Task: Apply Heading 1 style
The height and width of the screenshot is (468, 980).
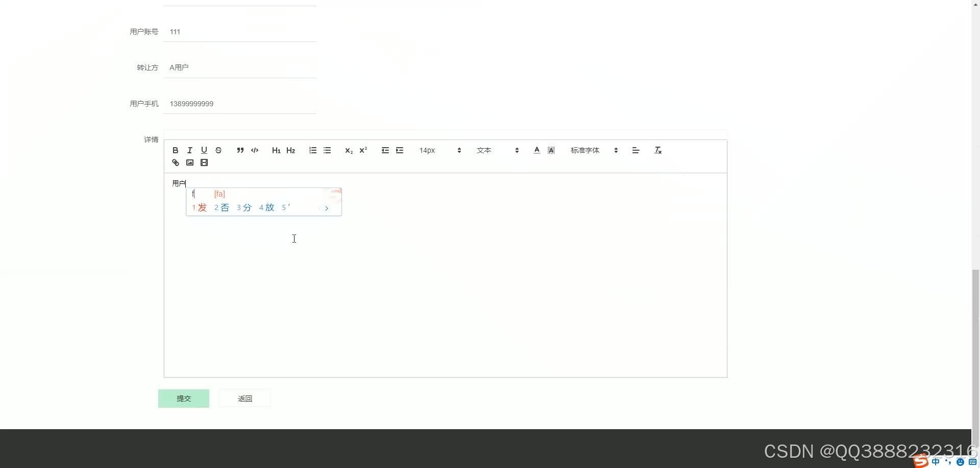Action: tap(276, 150)
